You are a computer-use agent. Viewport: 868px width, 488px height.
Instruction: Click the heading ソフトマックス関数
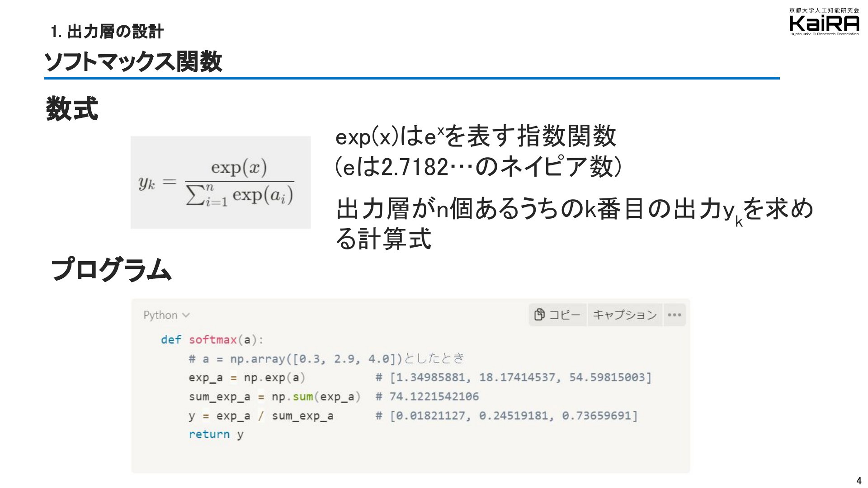[133, 61]
